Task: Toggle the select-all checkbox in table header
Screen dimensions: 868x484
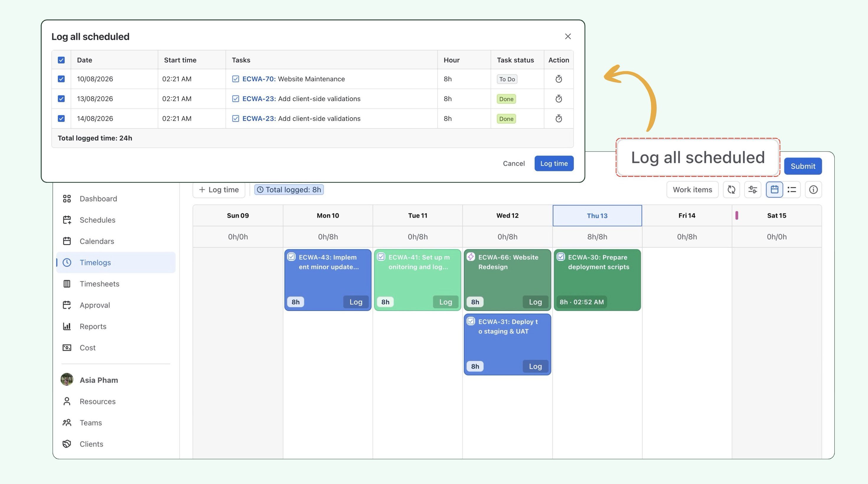Action: click(x=61, y=60)
